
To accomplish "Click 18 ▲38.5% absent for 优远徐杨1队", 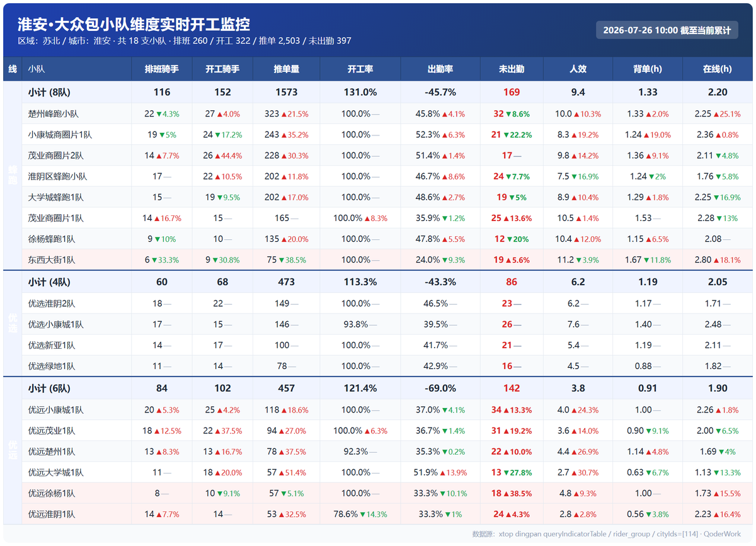I will (x=512, y=493).
